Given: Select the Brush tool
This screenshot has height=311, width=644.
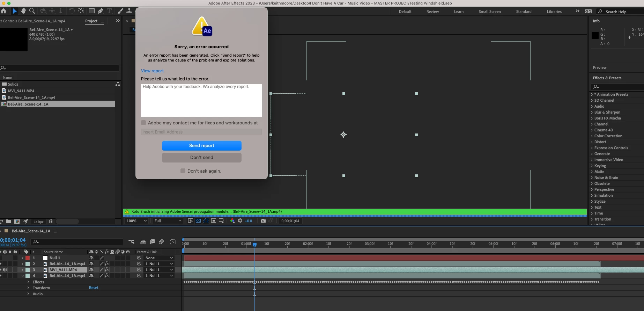Looking at the screenshot, I should 120,11.
